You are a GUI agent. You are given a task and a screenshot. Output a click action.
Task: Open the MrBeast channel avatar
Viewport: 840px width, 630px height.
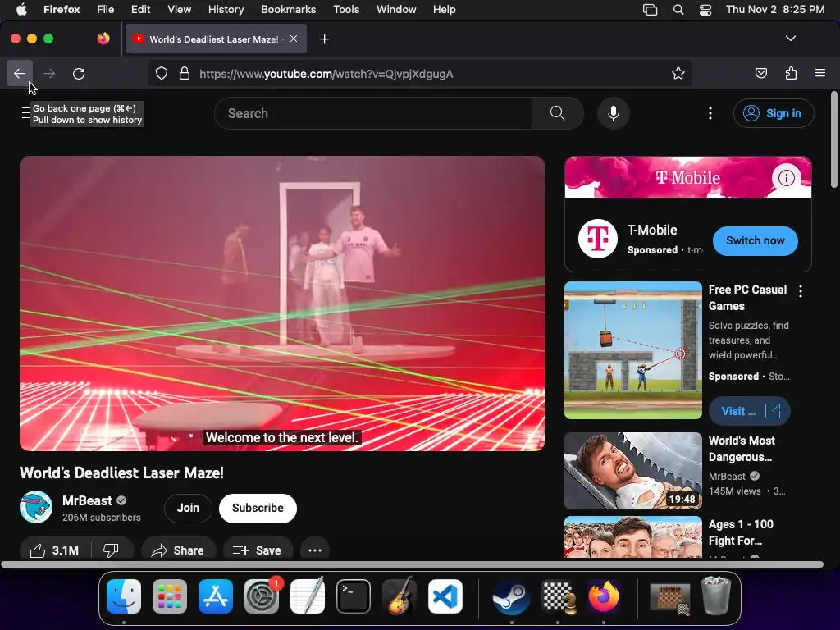[x=36, y=507]
